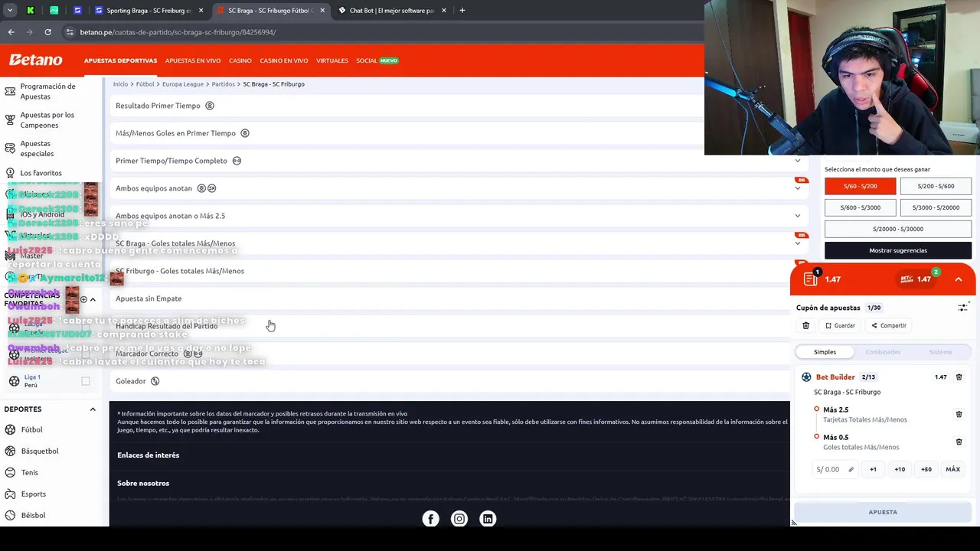Expand Ambos equipos anotan market
The width and height of the screenshot is (980, 551).
tap(797, 188)
